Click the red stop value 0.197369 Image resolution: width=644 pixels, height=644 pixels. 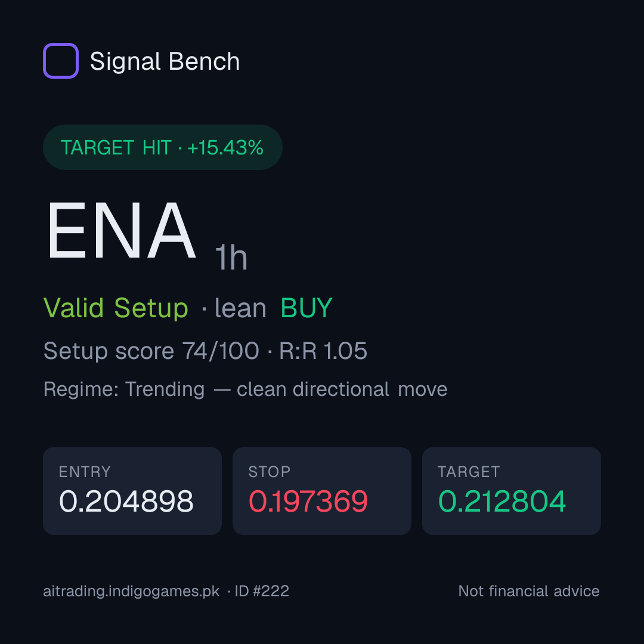coord(308,501)
